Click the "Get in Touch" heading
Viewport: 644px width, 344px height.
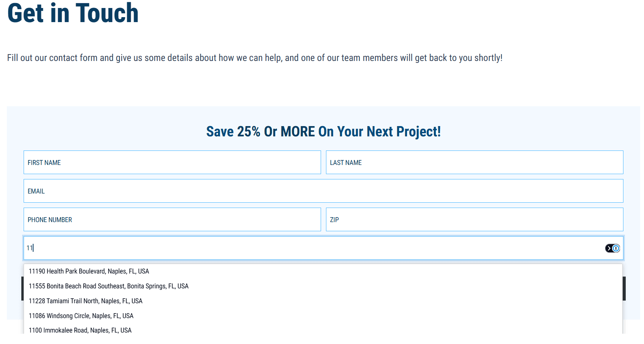[73, 13]
